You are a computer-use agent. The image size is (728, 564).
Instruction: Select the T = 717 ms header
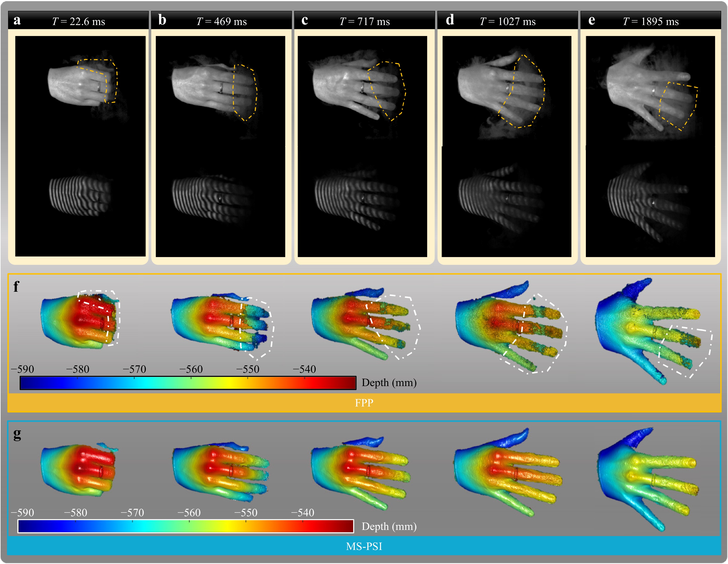click(x=364, y=21)
